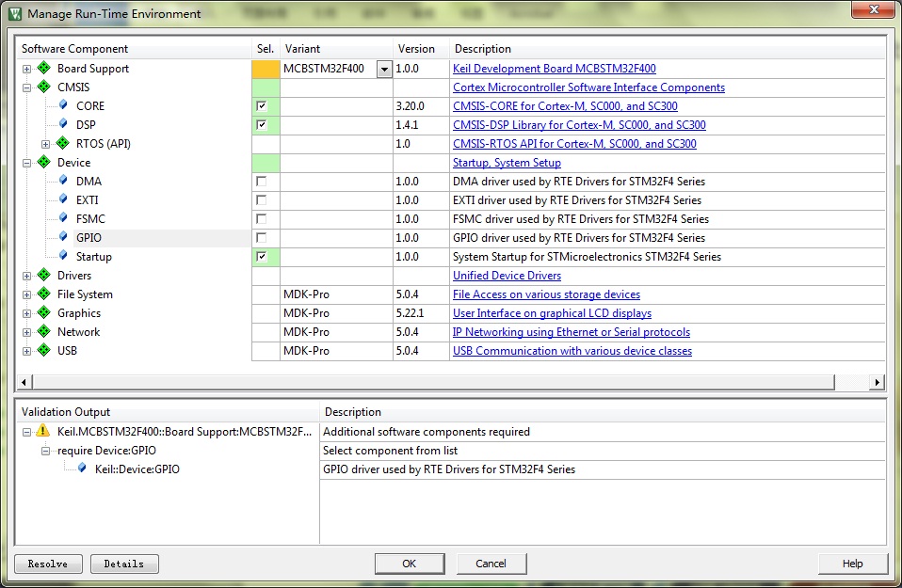Click the Keil::Device:GPIO blue icon in Validation Output
Viewport: 902px width, 588px height.
coord(82,469)
